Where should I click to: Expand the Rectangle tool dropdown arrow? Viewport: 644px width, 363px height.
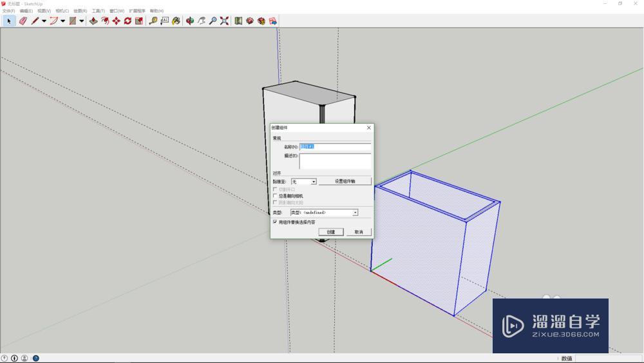tap(82, 21)
